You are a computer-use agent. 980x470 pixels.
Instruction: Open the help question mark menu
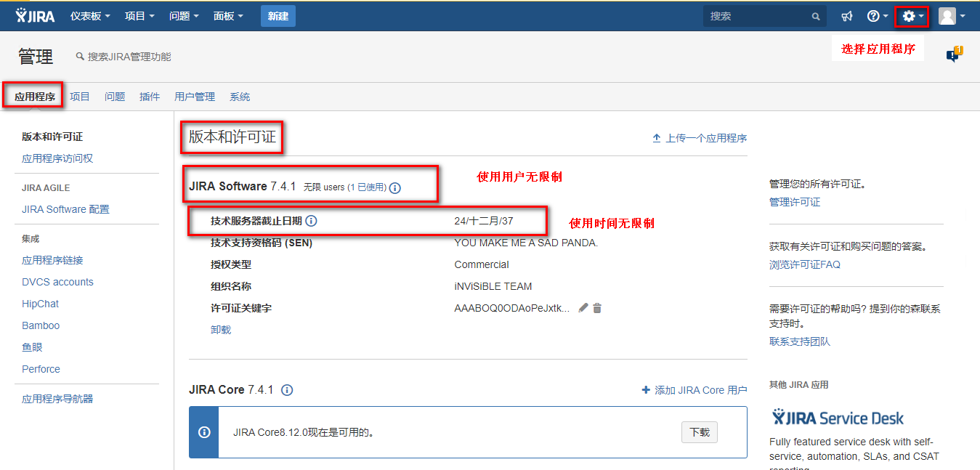878,16
